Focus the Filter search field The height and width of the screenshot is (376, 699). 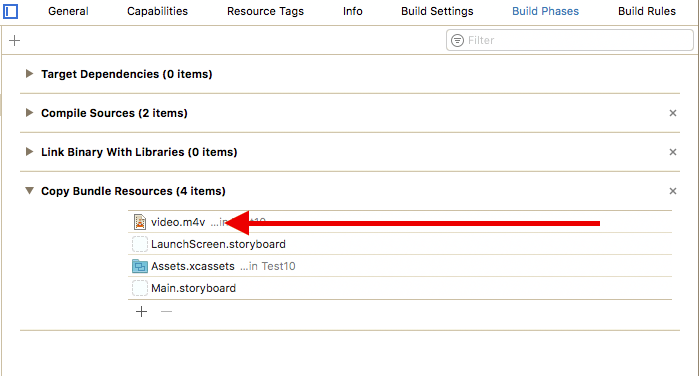pyautogui.click(x=570, y=41)
